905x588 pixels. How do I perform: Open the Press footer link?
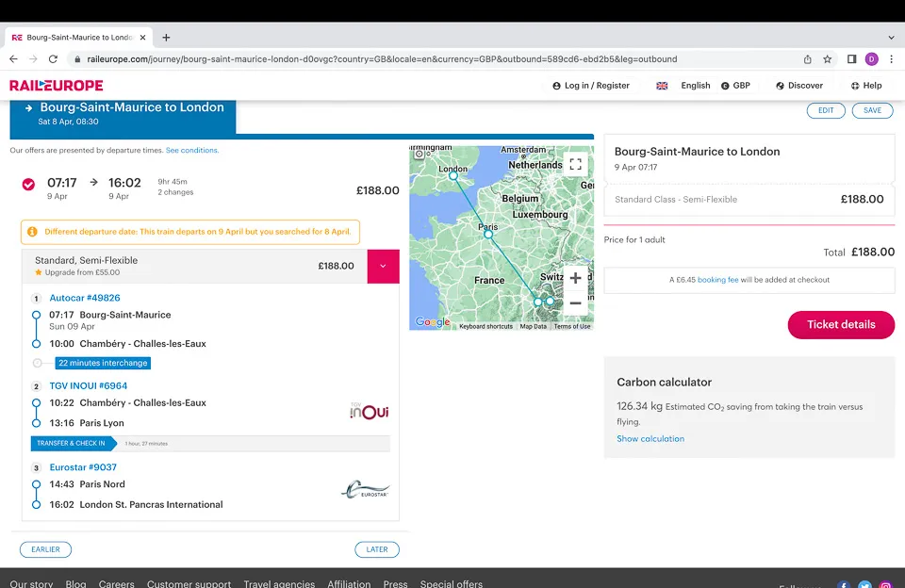pos(395,583)
